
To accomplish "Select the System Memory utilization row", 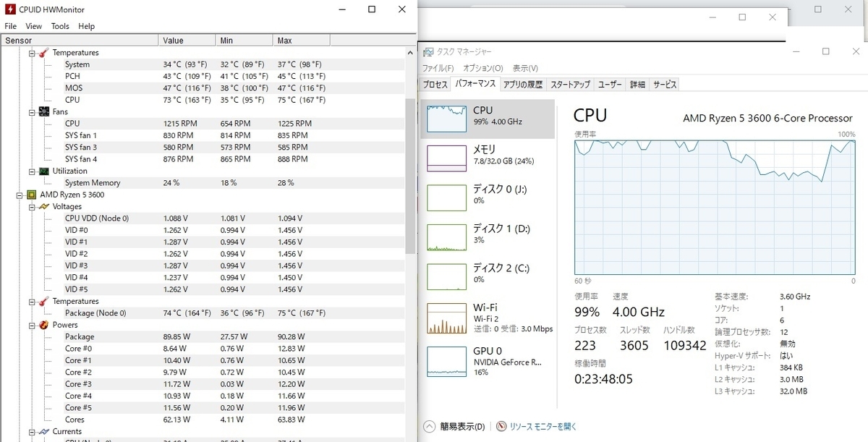I will (x=203, y=183).
